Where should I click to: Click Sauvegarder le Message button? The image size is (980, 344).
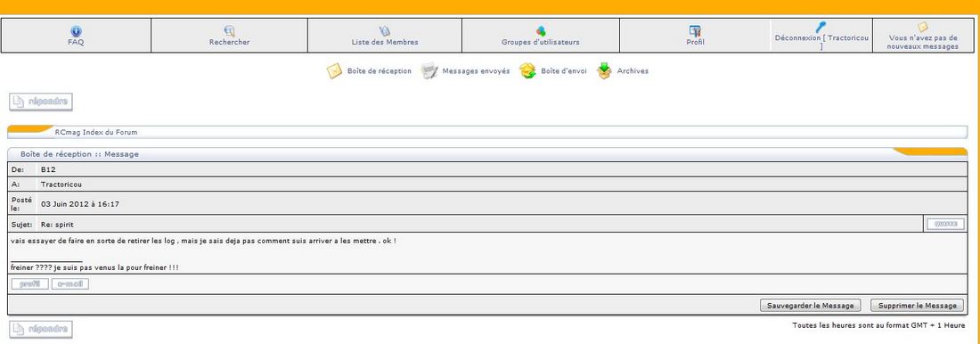tap(810, 305)
